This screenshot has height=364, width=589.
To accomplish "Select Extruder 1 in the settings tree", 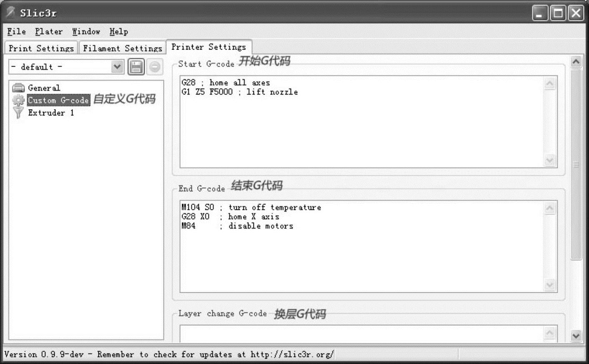I will 51,113.
